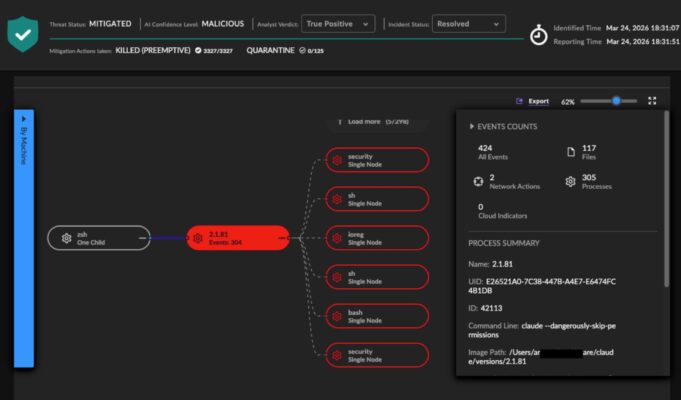Open the Analyst Verdict True Positive dropdown
Screen dimensions: 681x400
click(x=338, y=23)
